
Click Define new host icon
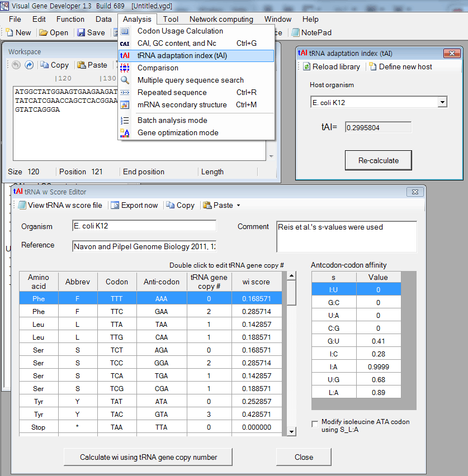tap(373, 66)
